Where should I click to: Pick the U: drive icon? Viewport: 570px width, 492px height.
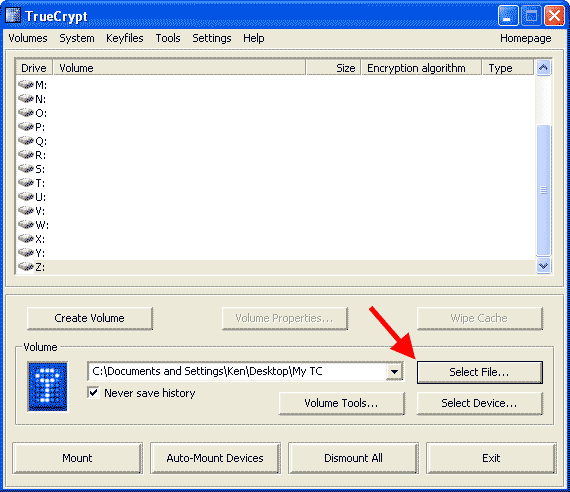pos(26,197)
